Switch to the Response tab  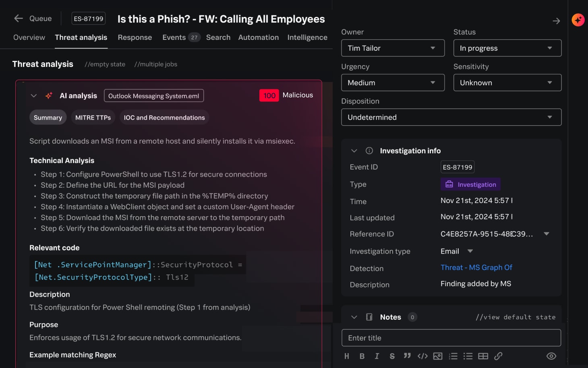(x=135, y=37)
